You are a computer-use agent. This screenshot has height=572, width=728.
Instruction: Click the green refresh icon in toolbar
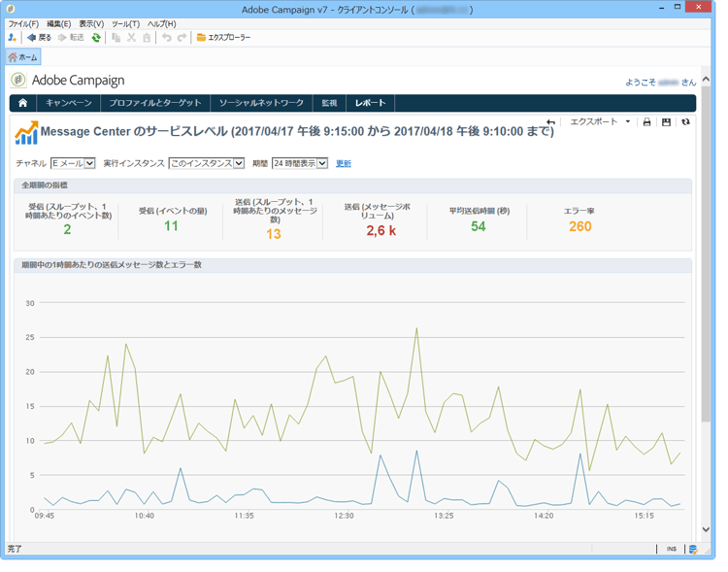coord(97,38)
